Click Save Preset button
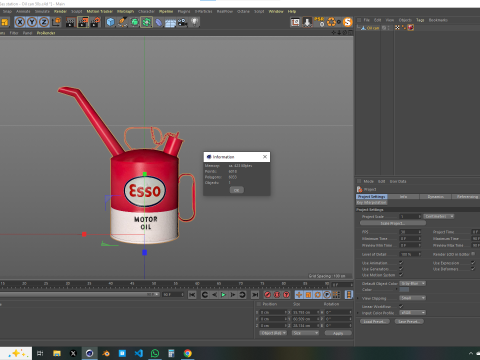Image resolution: width=480 pixels, height=360 pixels. (409, 321)
